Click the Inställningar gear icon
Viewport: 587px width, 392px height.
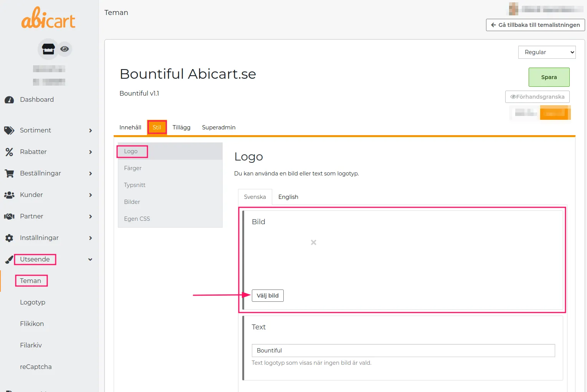pos(9,238)
